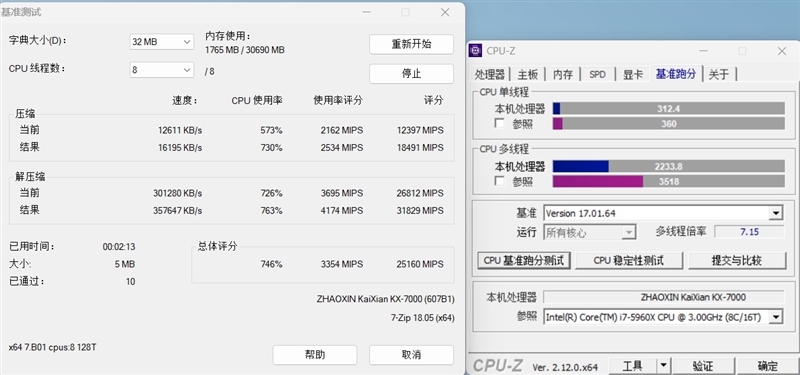Switch to 主板 tab in CPU-Z
Screen dimensions: 800x375
pyautogui.click(x=528, y=74)
